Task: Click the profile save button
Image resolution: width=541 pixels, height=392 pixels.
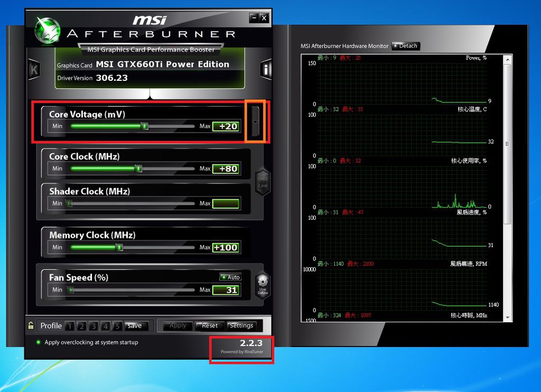Action: [x=136, y=326]
